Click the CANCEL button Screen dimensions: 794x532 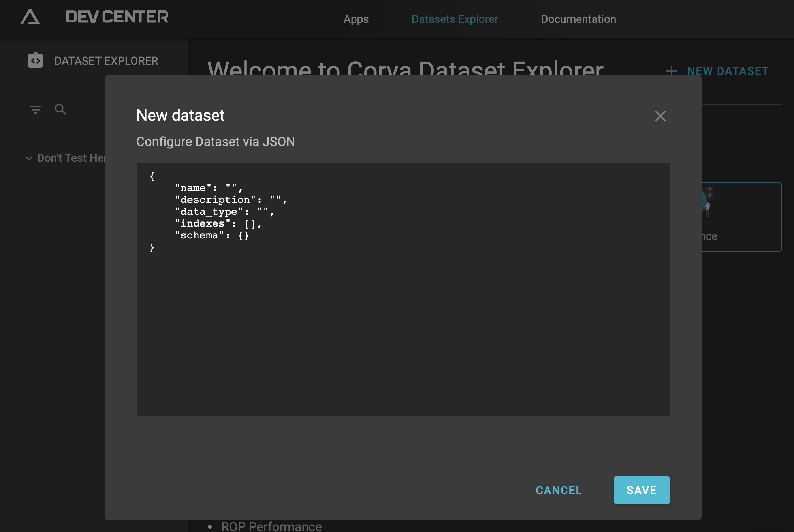(x=559, y=490)
